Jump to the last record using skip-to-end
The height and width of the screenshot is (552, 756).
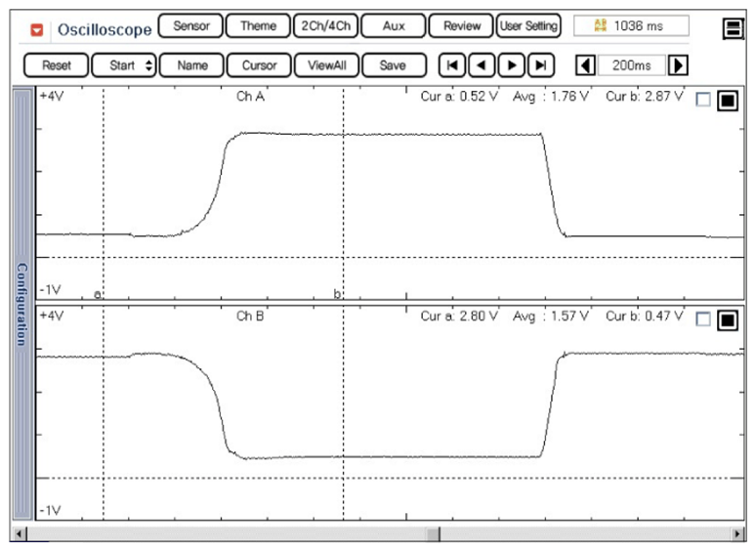(x=540, y=65)
